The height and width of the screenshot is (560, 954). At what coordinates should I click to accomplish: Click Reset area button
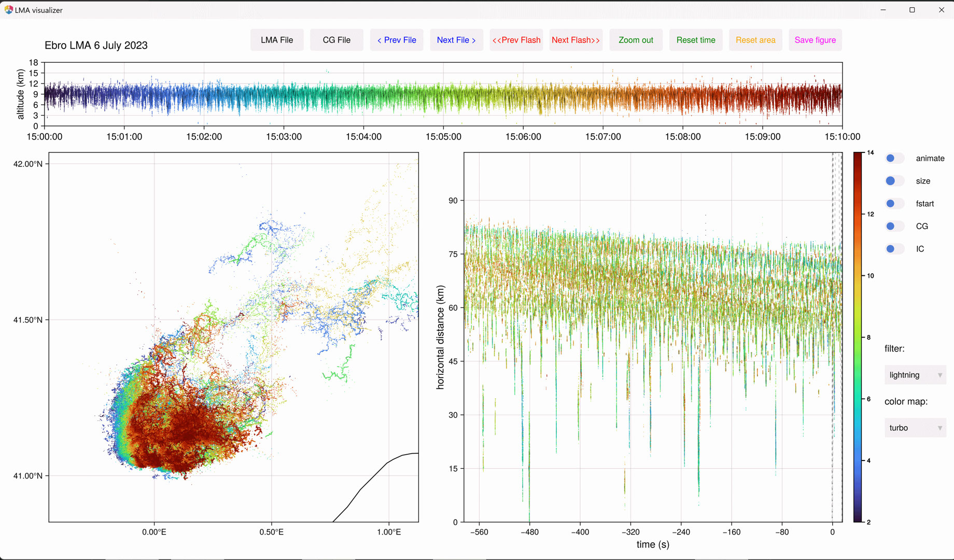coord(755,40)
